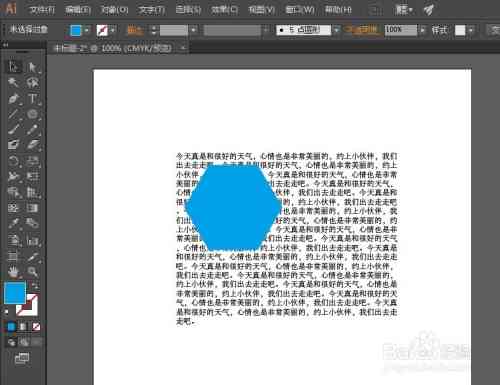This screenshot has width=500, height=385.
Task: Select the Hand tool
Action: point(13,272)
